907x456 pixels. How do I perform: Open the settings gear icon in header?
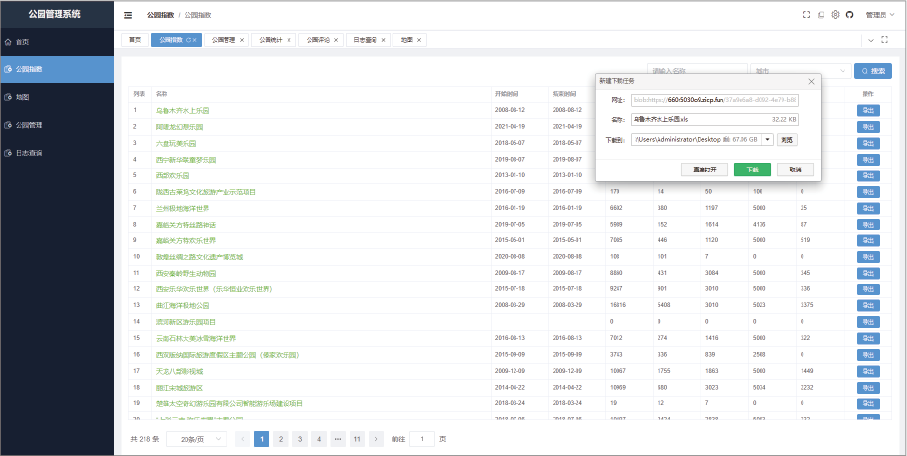[835, 15]
